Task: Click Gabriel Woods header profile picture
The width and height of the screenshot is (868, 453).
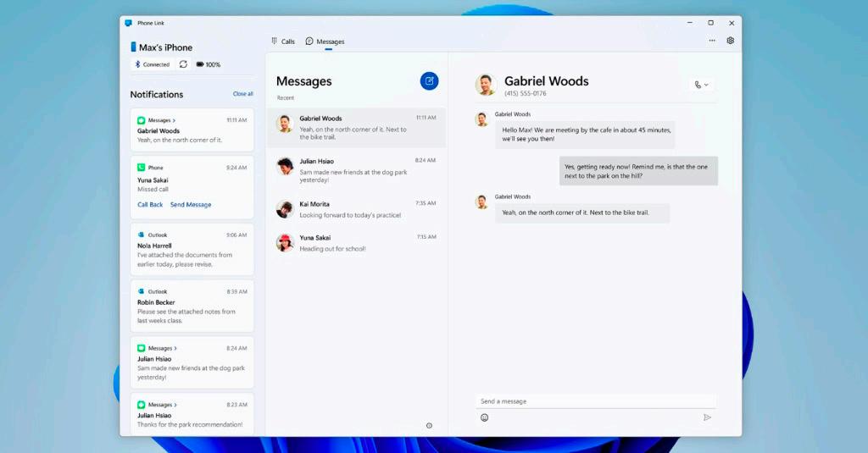Action: pyautogui.click(x=486, y=85)
